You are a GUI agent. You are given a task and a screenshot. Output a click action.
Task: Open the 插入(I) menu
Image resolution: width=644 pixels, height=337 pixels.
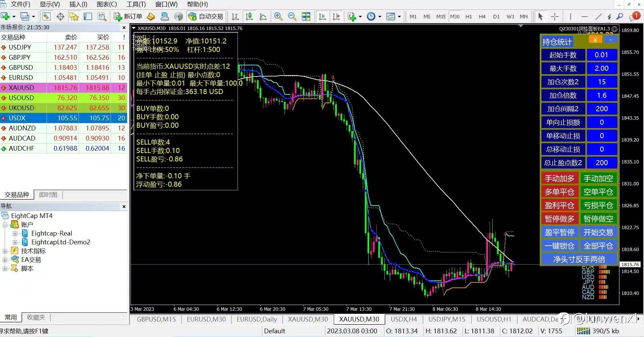click(x=78, y=4)
